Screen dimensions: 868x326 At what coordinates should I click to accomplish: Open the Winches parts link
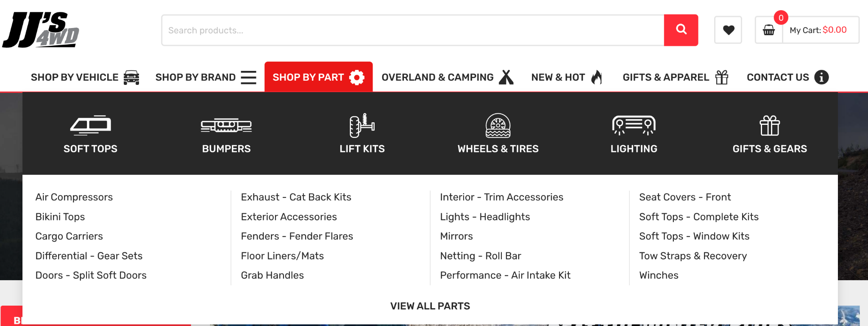point(659,275)
